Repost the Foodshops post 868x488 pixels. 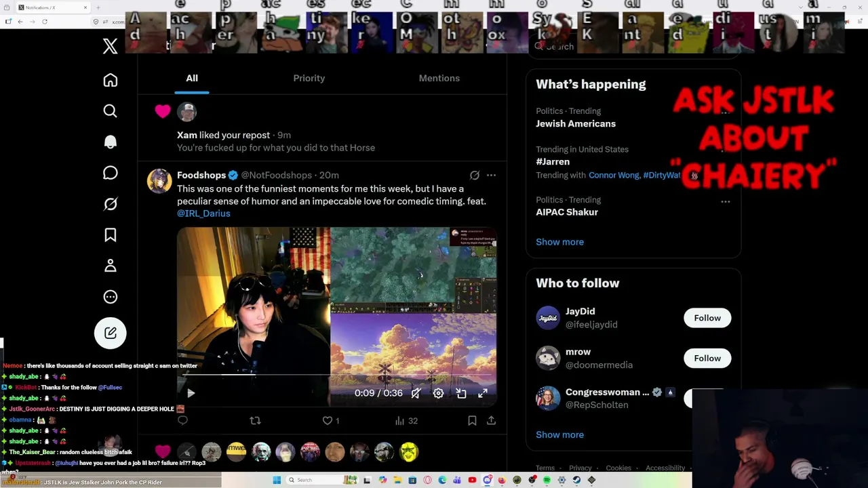point(255,421)
